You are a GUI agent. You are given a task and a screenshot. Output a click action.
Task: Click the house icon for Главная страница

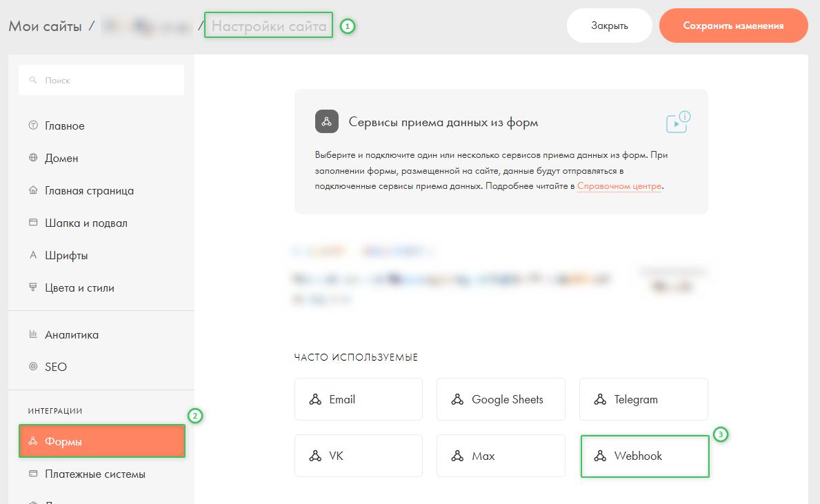[x=33, y=190]
